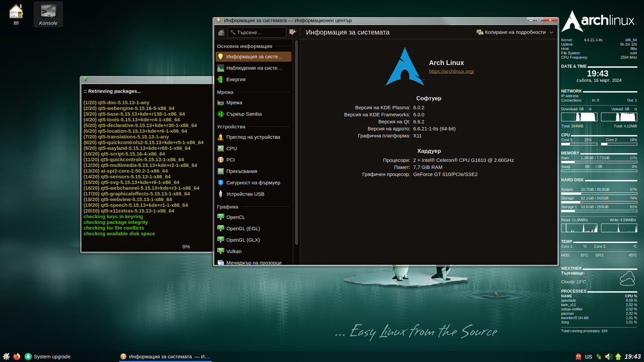Click the Версия на KDE Plasma value 6.0.2
The height and width of the screenshot is (362, 644).
pos(419,108)
